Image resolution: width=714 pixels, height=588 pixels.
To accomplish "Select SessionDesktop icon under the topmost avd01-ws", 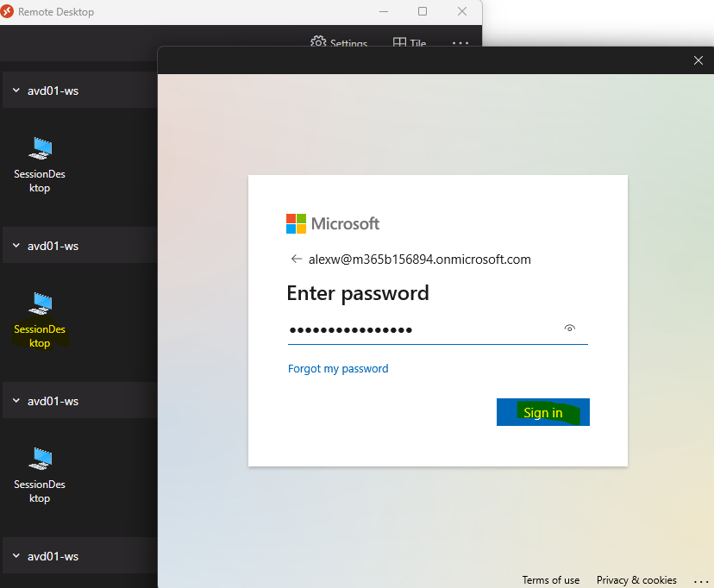I will pyautogui.click(x=41, y=148).
